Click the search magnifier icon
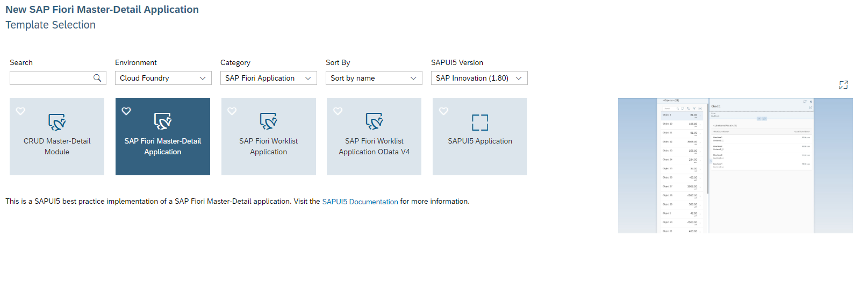This screenshot has width=868, height=293. pos(97,78)
